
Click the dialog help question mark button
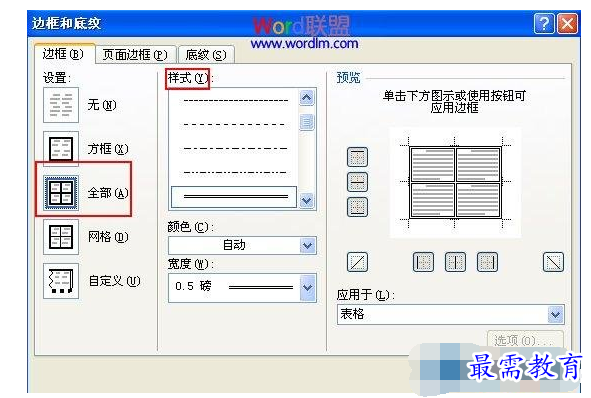(544, 24)
